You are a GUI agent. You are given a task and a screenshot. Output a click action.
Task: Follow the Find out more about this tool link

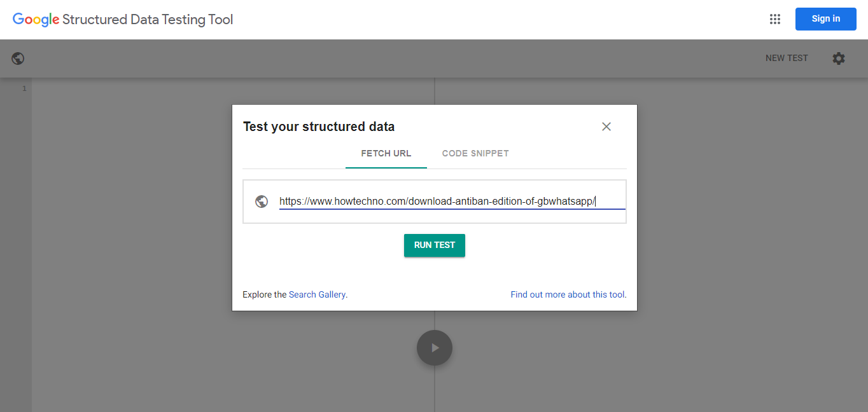pos(568,295)
